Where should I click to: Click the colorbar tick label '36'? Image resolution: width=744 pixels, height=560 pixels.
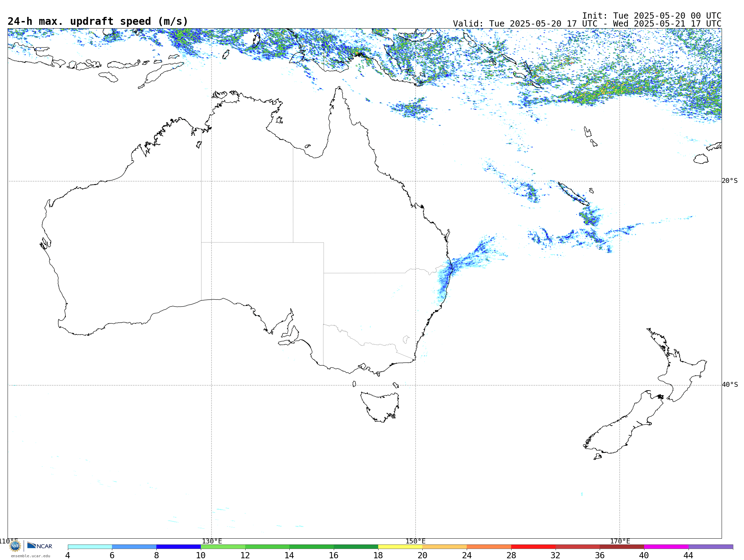coord(600,555)
